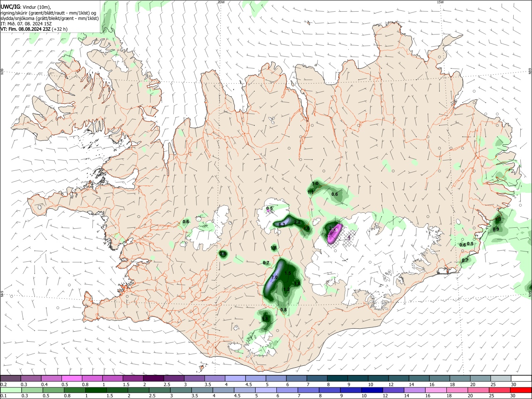The image size is (532, 399).
Task: Click the VT: Fim. 08.08.2024 23Z line
Action: pos(26,29)
